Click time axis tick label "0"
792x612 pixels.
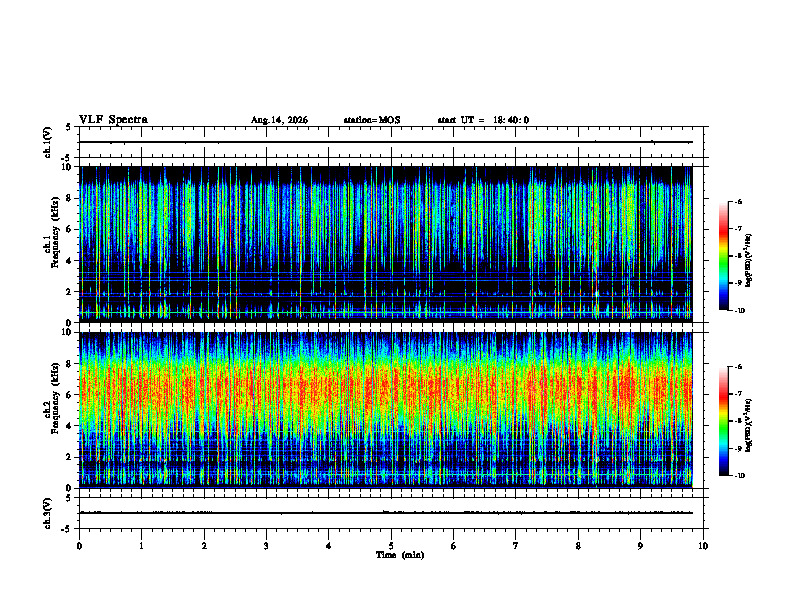click(x=79, y=546)
